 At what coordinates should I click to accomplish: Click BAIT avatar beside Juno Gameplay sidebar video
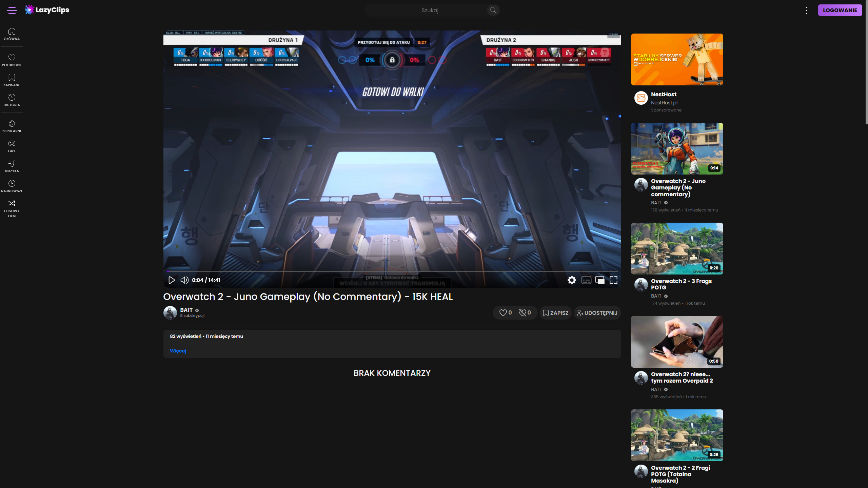click(x=641, y=185)
